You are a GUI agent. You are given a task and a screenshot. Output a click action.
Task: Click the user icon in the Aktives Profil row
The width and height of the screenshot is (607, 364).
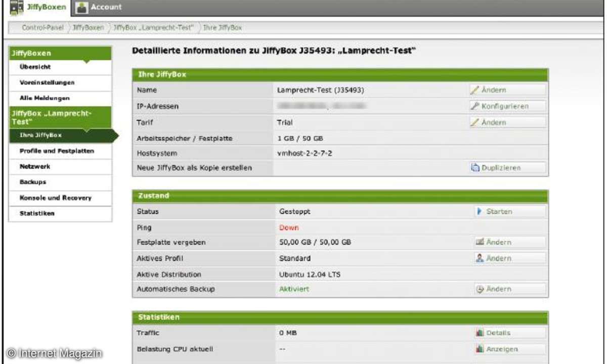[480, 258]
